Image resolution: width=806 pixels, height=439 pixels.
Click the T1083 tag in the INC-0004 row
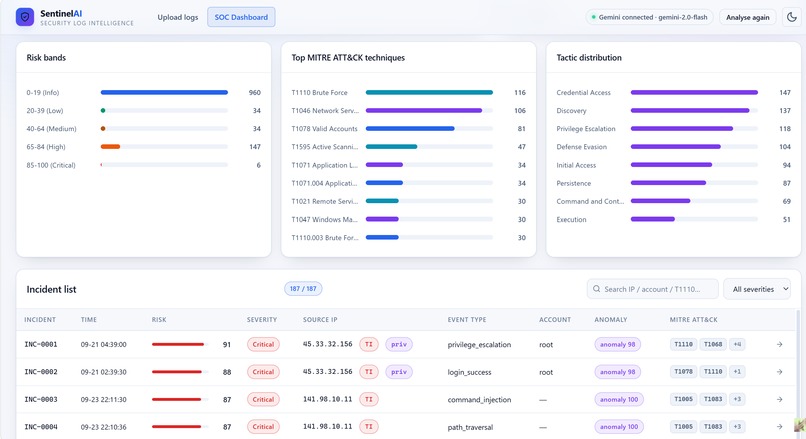713,427
